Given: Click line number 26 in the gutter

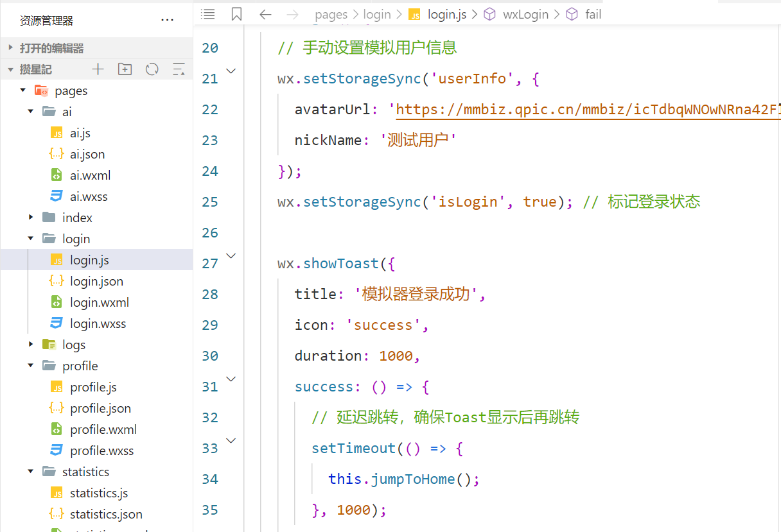Looking at the screenshot, I should click(x=210, y=233).
